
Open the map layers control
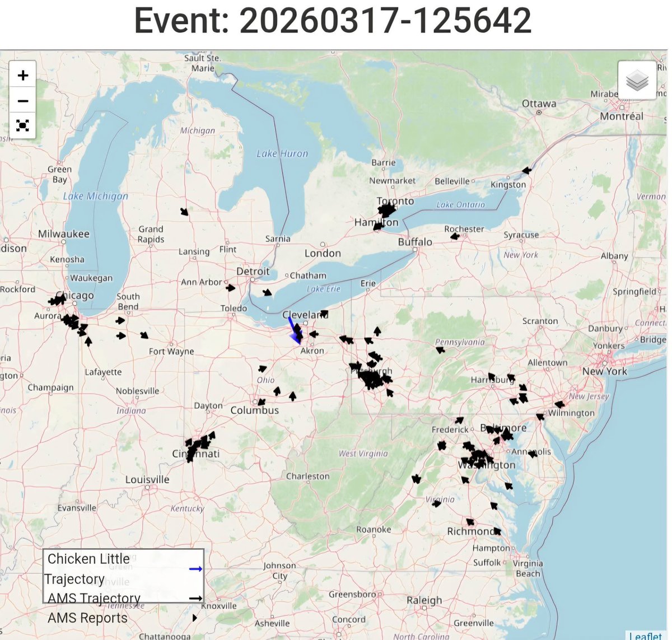pos(637,80)
